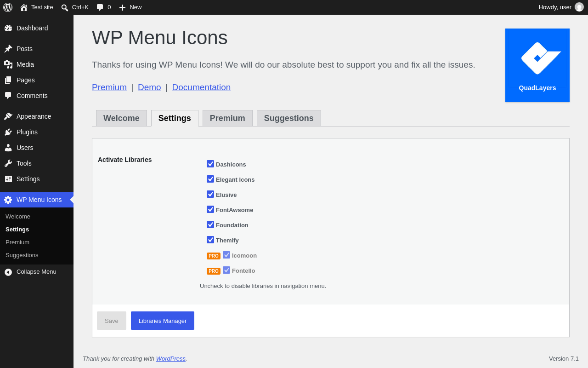Click the Howdy, user account text
The image size is (588, 368).
pyautogui.click(x=555, y=7)
